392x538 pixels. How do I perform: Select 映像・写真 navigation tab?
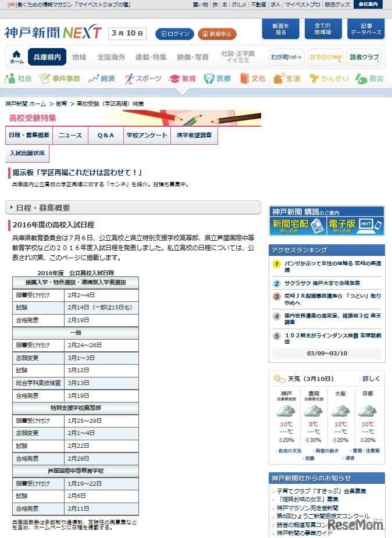(x=193, y=57)
